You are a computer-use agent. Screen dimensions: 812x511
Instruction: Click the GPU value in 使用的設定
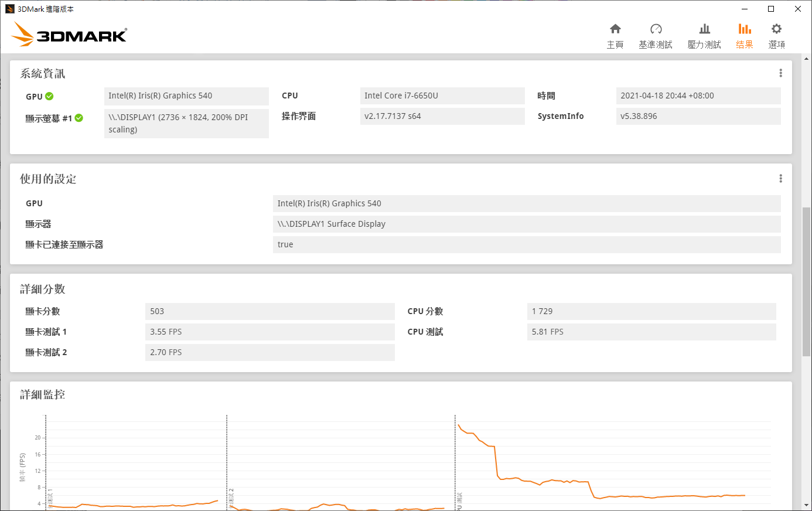tap(527, 203)
